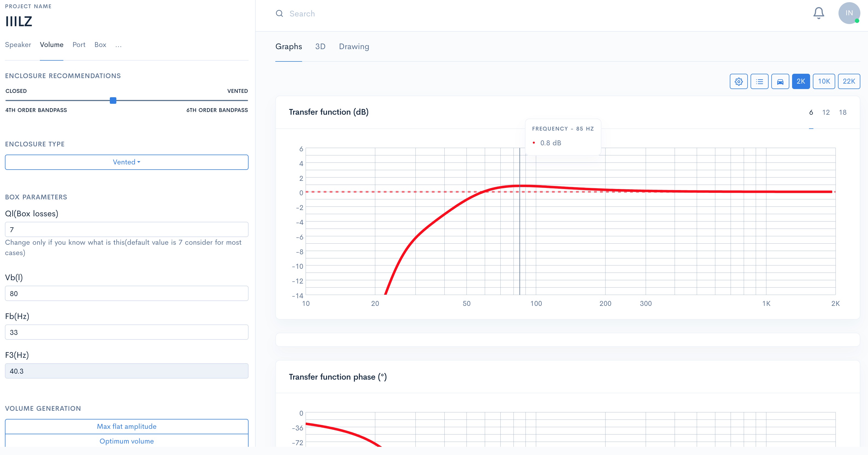Viewport: 868px width, 455px height.
Task: Select 12 dB scale for transfer function
Action: (826, 113)
